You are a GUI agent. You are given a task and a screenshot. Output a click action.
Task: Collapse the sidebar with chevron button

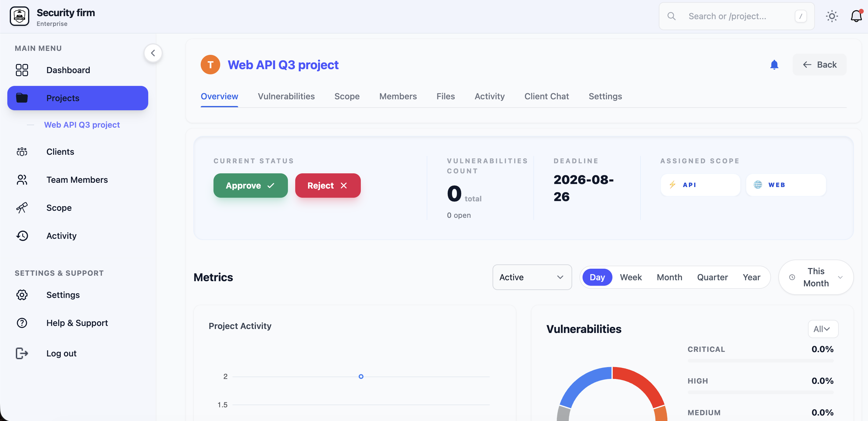153,53
